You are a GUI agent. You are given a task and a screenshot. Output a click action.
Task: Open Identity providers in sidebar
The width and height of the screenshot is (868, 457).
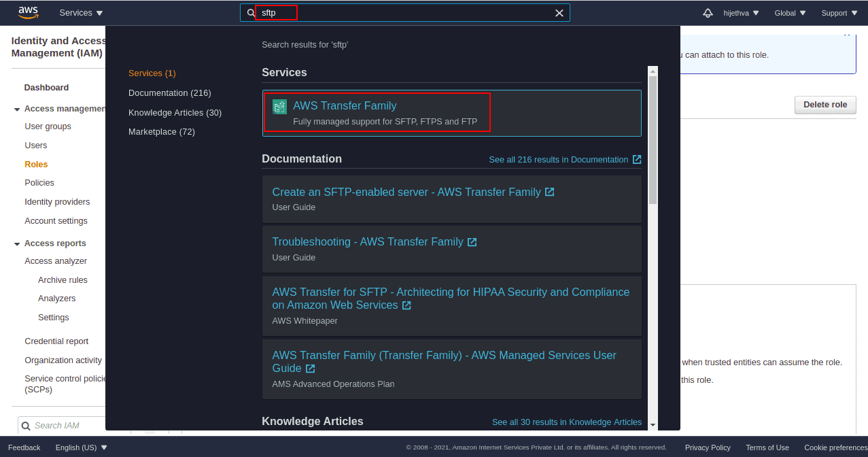[x=57, y=202]
